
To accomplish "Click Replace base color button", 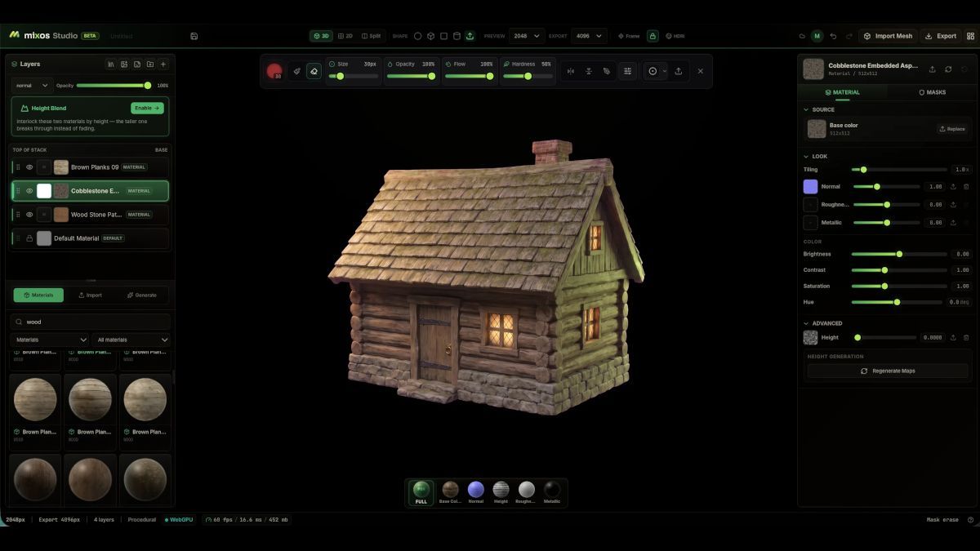I will pyautogui.click(x=952, y=129).
